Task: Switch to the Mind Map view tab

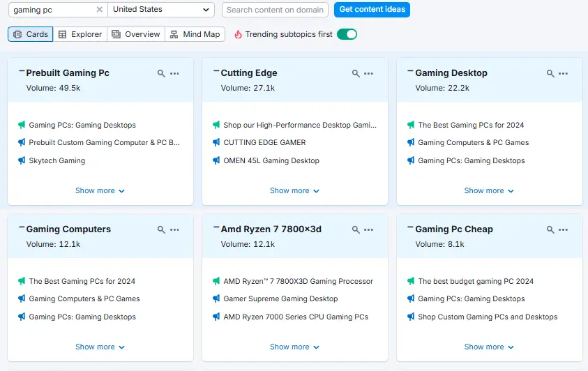Action: 195,34
